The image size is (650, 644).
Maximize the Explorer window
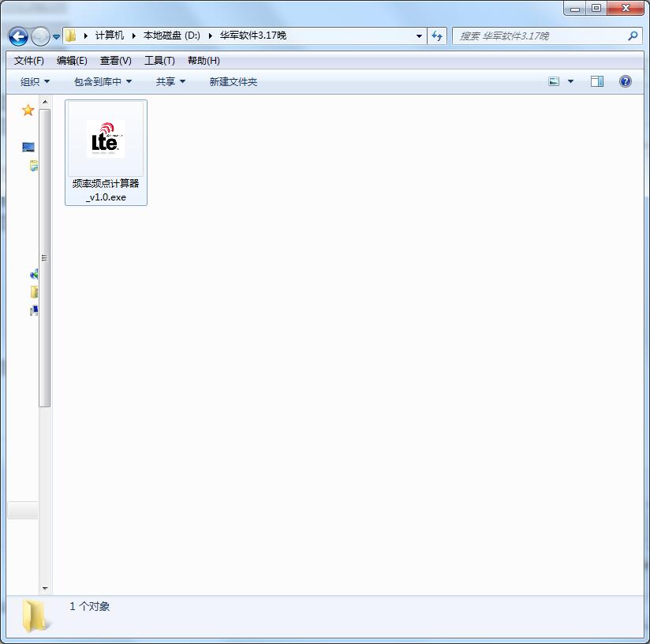[596, 9]
